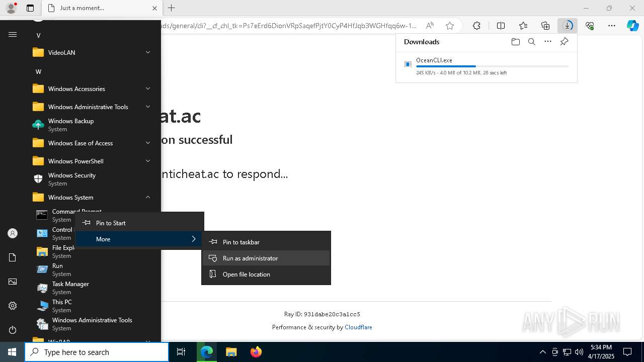Open the network tray icon

[567, 352]
